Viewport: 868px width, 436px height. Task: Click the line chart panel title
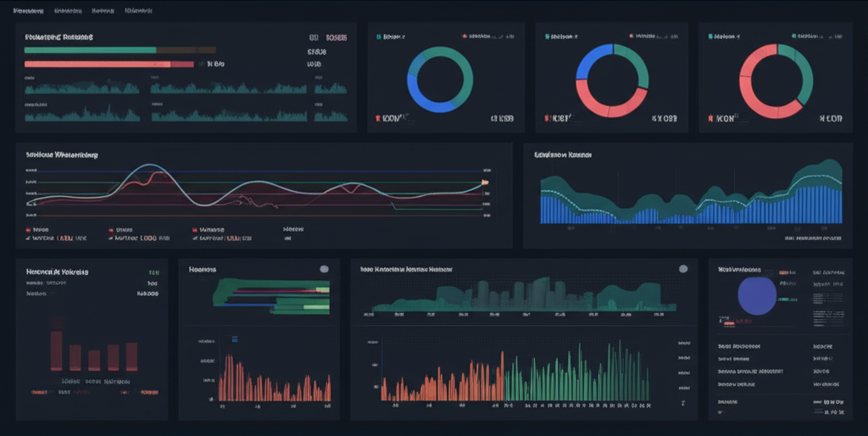click(x=61, y=155)
